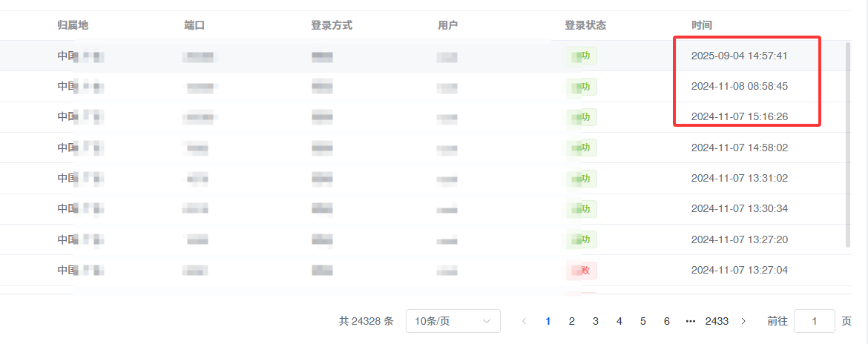Click the previous page arrow
Image resolution: width=868 pixels, height=344 pixels.
coord(525,321)
